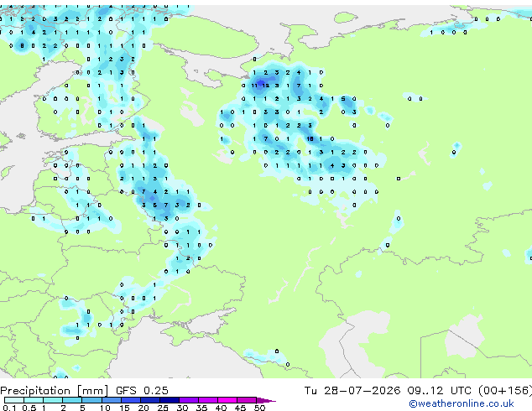The width and height of the screenshot is (532, 411).
Task: Click legend scale label '50'
Action: pyautogui.click(x=259, y=408)
